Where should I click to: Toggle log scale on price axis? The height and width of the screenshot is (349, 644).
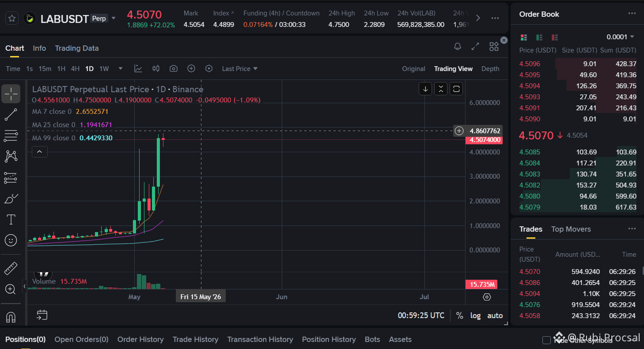click(x=475, y=315)
